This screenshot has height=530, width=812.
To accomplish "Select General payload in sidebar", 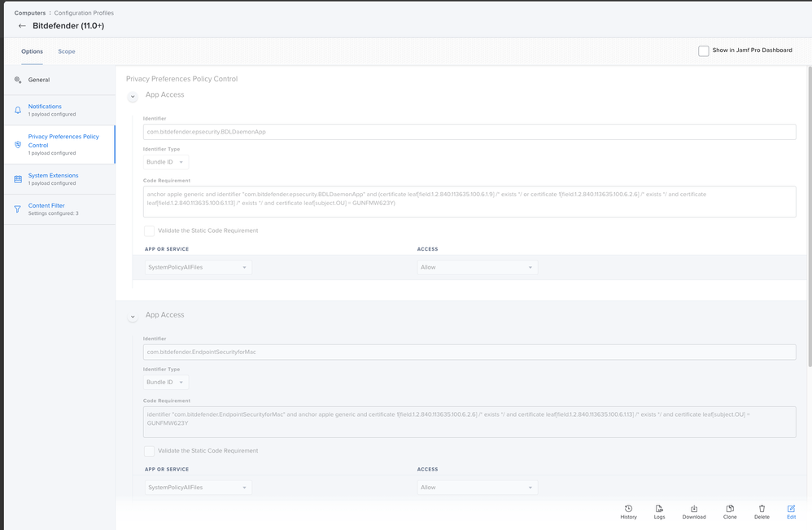I will [x=59, y=80].
